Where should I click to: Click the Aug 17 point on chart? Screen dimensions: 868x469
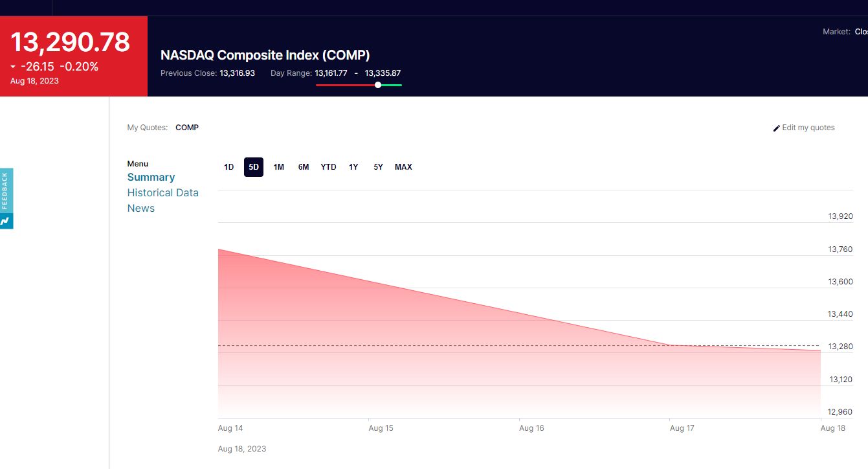tap(670, 345)
